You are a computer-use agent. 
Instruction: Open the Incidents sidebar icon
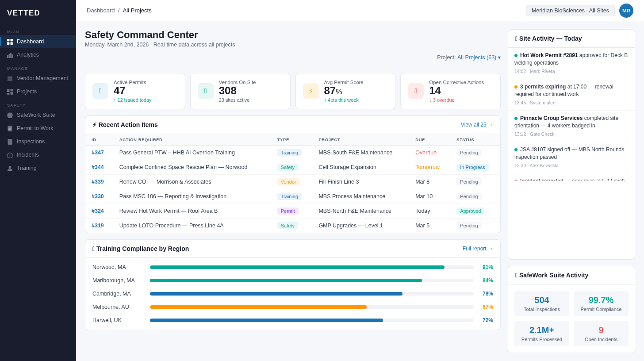[x=10, y=155]
